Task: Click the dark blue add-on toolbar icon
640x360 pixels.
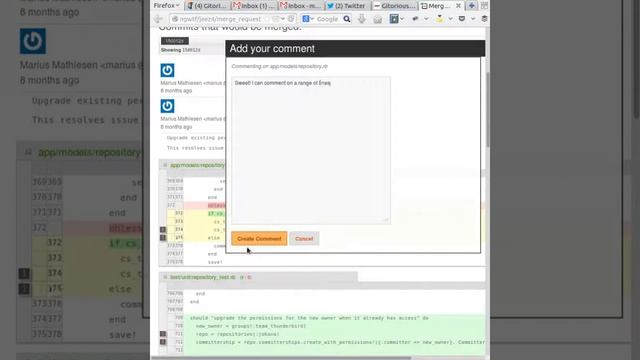Action: (394, 19)
